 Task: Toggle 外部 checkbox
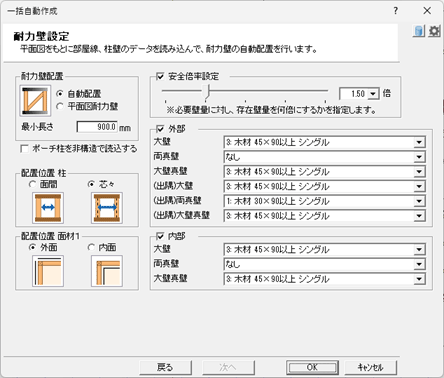click(x=160, y=129)
